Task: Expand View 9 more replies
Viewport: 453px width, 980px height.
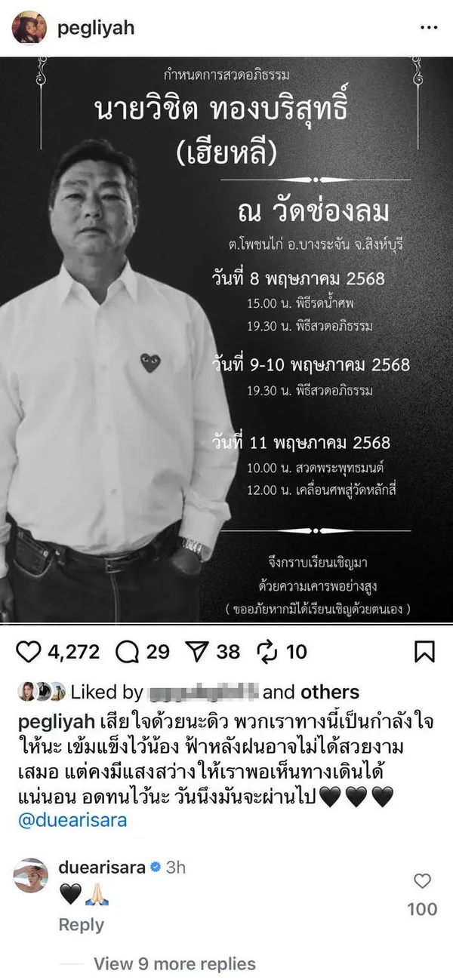Action: 174,963
